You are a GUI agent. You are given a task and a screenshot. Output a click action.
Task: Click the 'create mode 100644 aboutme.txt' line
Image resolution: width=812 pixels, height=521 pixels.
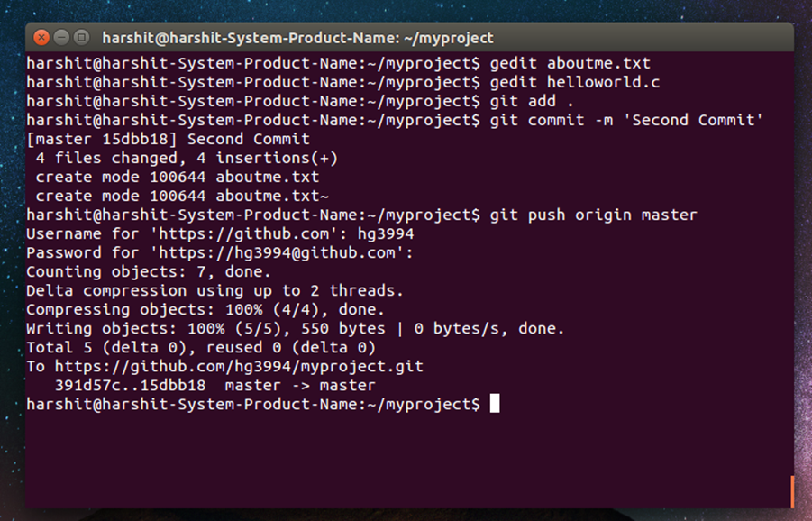coord(178,177)
